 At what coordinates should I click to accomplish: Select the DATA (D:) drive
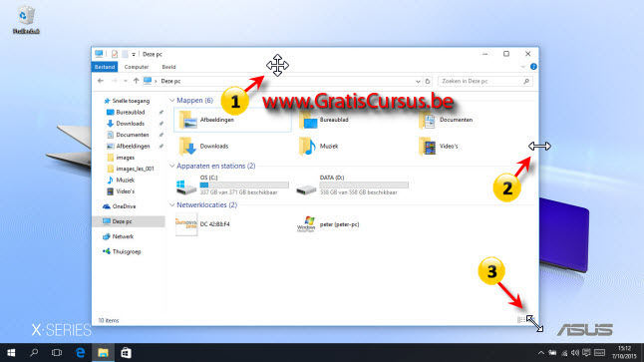tap(352, 184)
